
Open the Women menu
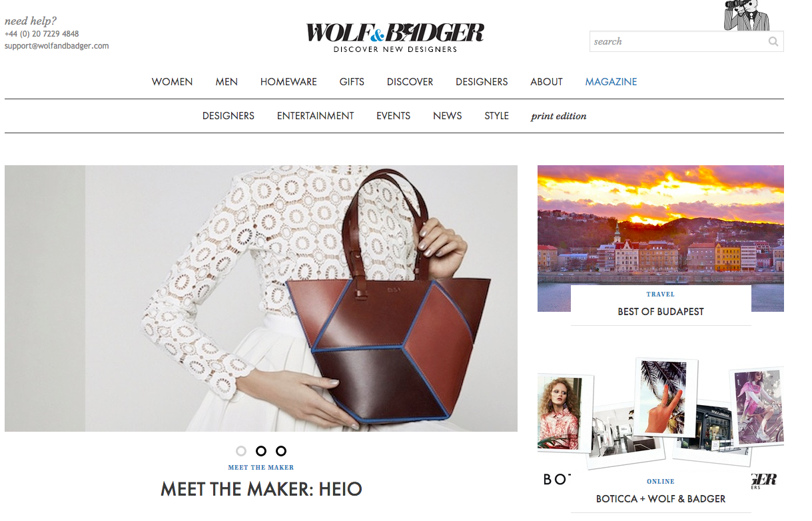pos(172,82)
